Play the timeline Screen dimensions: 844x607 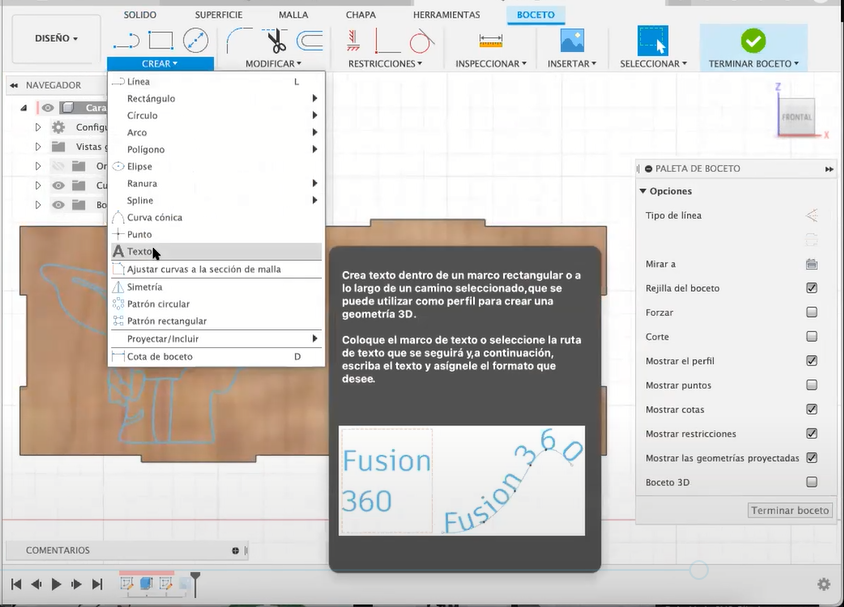coord(56,584)
